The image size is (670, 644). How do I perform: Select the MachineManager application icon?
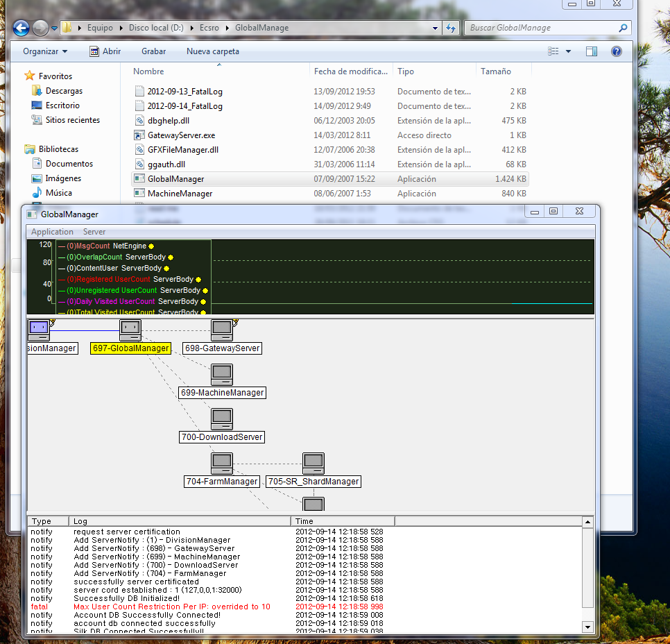tap(139, 193)
